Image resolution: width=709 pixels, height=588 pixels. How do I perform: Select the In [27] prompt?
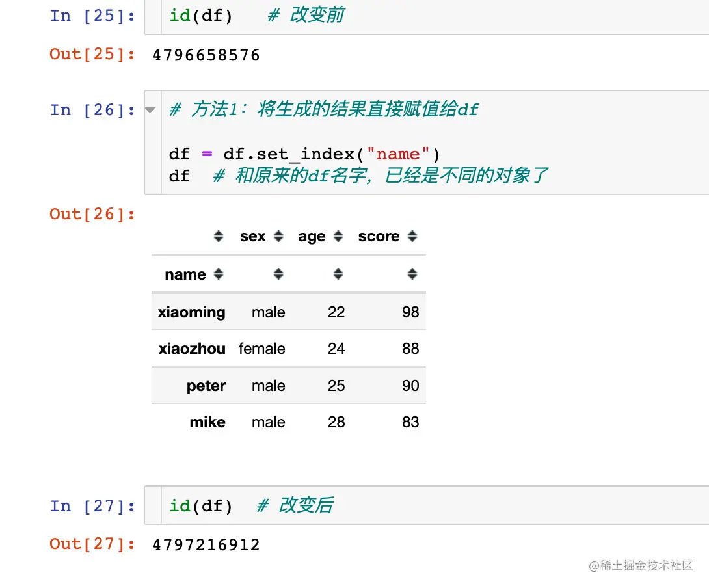click(x=92, y=506)
